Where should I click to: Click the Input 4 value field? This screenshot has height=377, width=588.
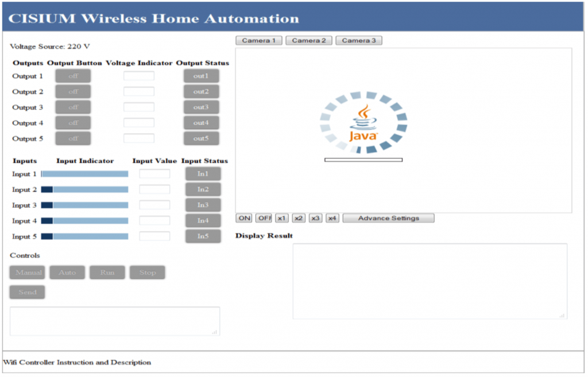point(154,221)
